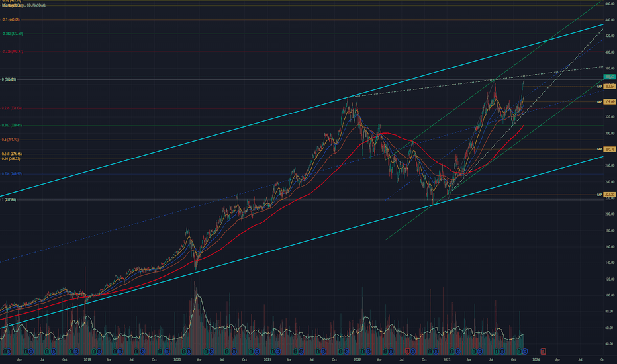The image size is (617, 364).
Task: Click the lowest GAP price tag near 224
Action: [x=610, y=195]
